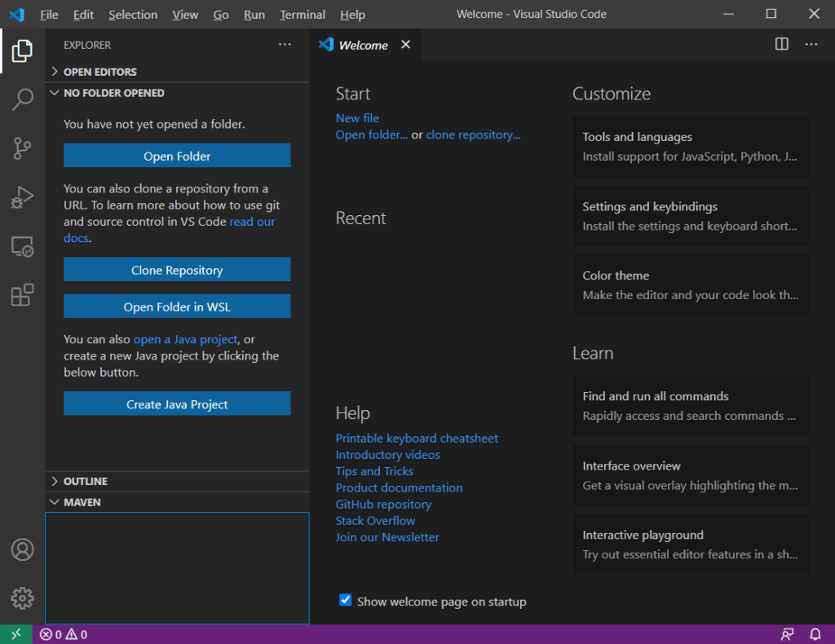Expand the Open Editors section
This screenshot has width=835, height=644.
[99, 72]
